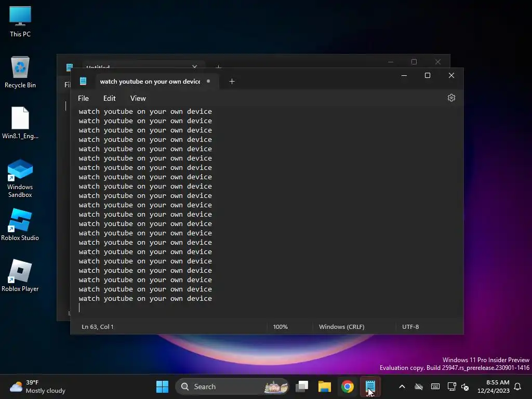Click the cloud sync tray icon
This screenshot has width=532, height=399.
(x=419, y=387)
